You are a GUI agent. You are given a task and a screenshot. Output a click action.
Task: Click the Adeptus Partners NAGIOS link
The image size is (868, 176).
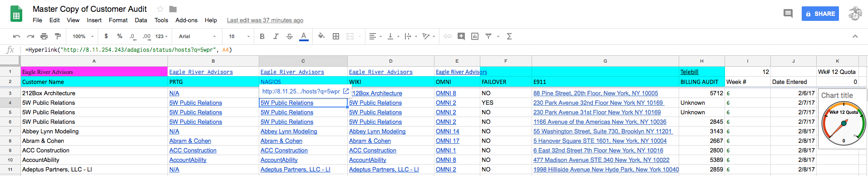coord(296,169)
